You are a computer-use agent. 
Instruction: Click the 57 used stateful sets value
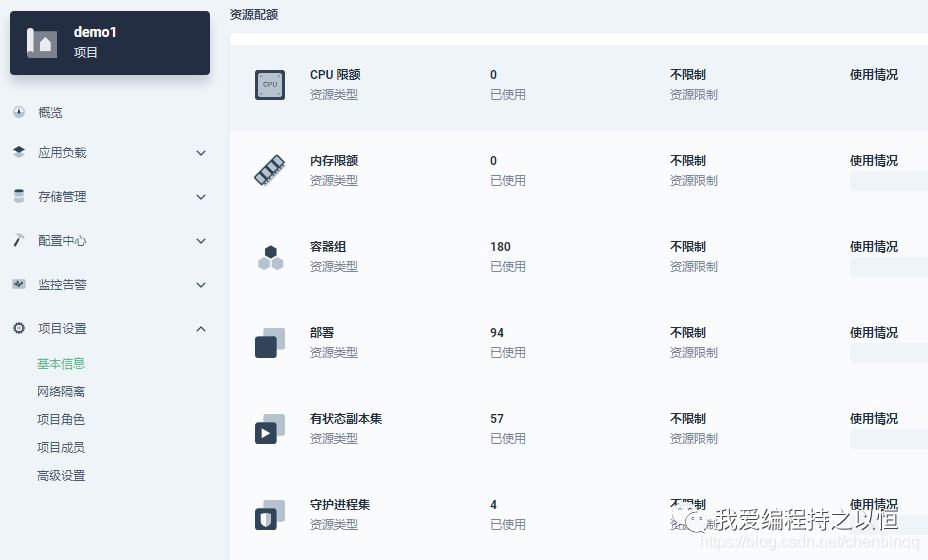(x=497, y=419)
